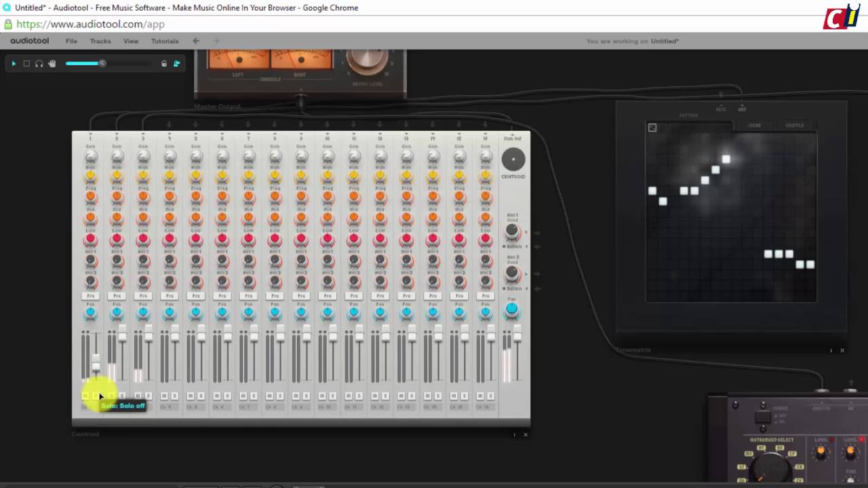Click the info icon of Centroid mixer
This screenshot has width=868, height=488.
coord(514,434)
